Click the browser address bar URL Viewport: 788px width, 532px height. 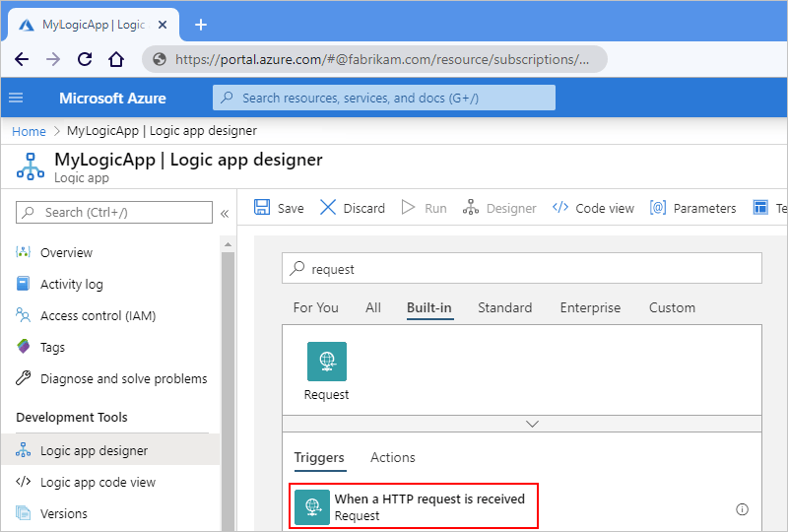(x=382, y=59)
